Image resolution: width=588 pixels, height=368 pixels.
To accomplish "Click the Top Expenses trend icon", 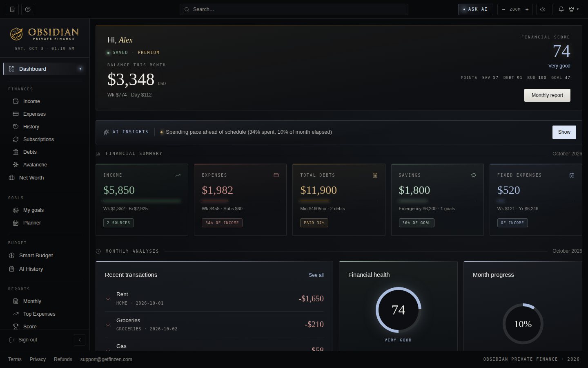I will pyautogui.click(x=16, y=314).
